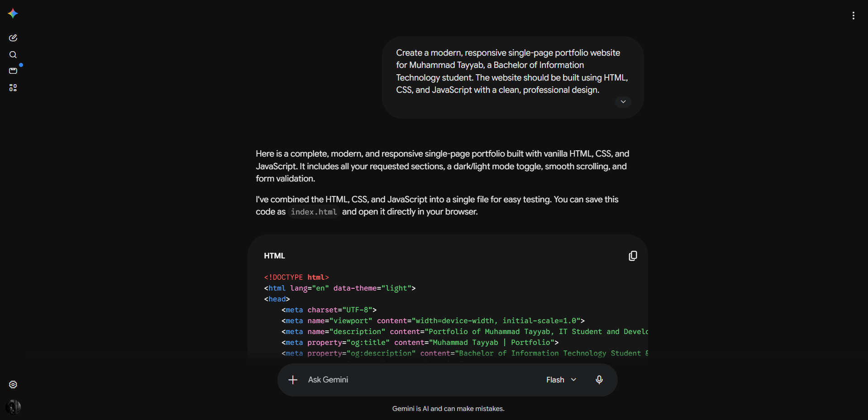The width and height of the screenshot is (868, 420).
Task: Open the sidebar card icon with notification dot
Action: click(13, 71)
